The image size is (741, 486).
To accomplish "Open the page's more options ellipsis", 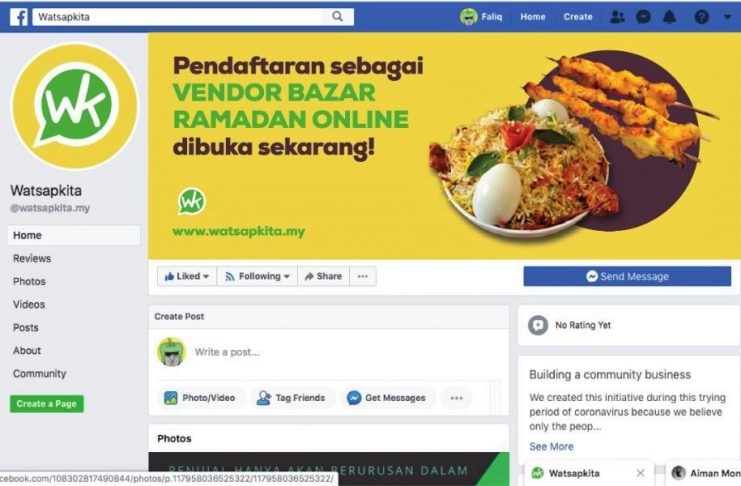I will tap(362, 276).
